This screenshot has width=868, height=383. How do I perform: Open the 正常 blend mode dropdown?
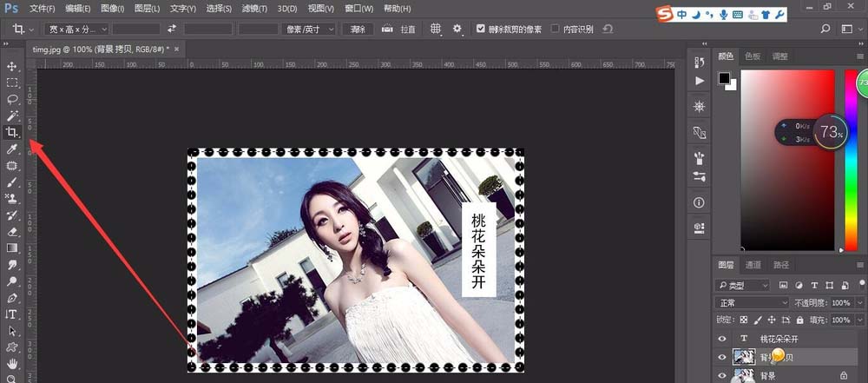click(x=751, y=303)
